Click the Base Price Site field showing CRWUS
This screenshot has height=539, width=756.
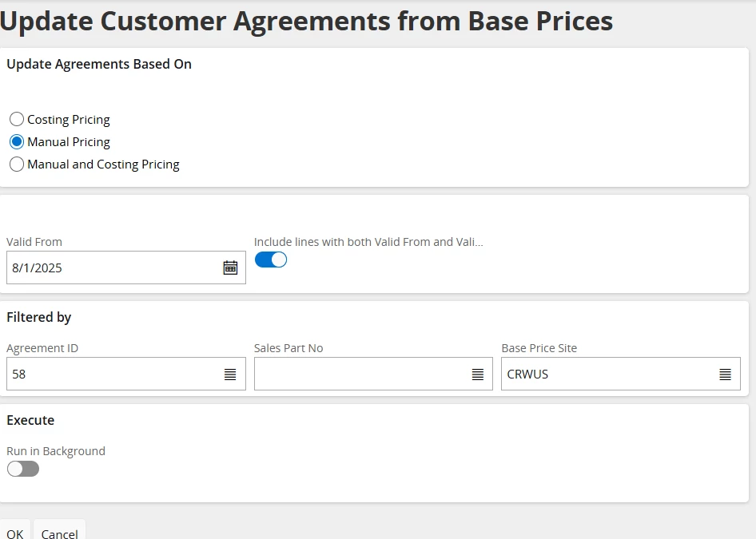click(607, 374)
